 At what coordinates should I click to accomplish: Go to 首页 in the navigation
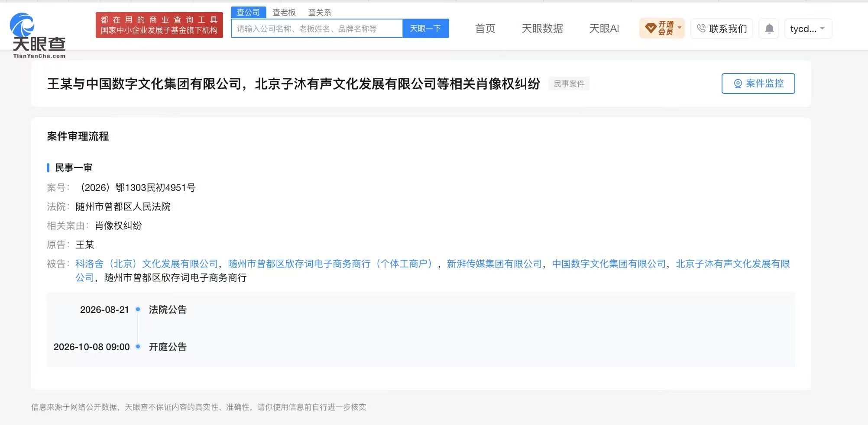[x=485, y=29]
